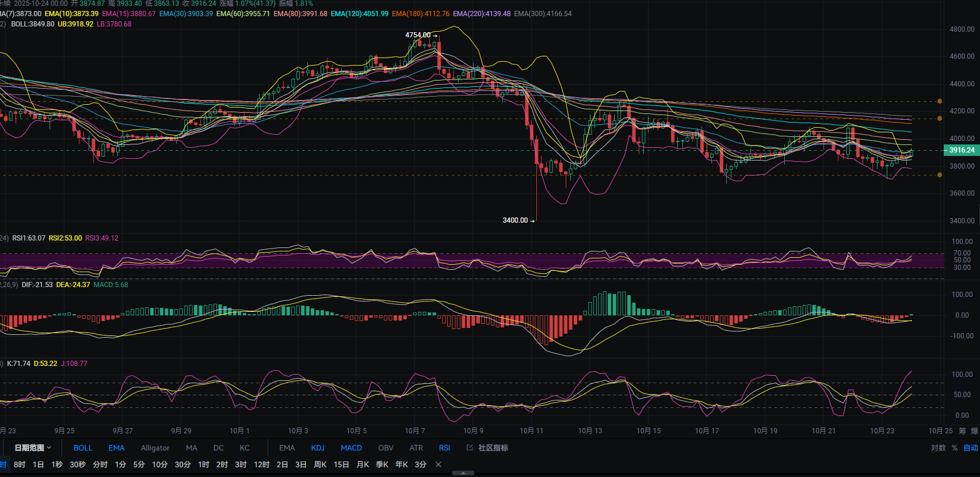The image size is (980, 477).
Task: Click 对数 logarithmic scale button
Action: pyautogui.click(x=938, y=448)
